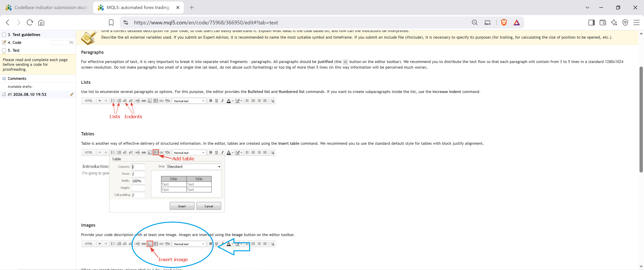Toggle the browser sidebar panel icon
Viewport: 644px width, 270px height.
point(592,22)
